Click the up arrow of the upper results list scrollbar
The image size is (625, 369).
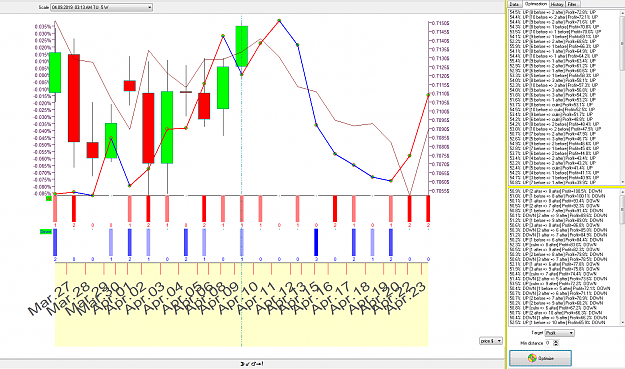(x=622, y=12)
